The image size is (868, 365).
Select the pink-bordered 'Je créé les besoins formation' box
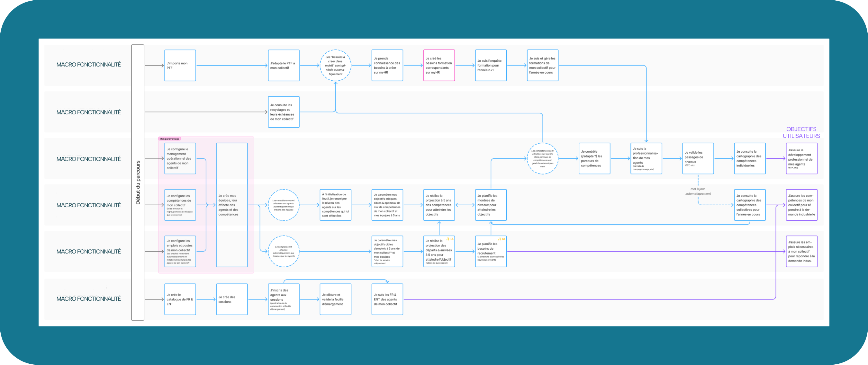[x=439, y=65]
